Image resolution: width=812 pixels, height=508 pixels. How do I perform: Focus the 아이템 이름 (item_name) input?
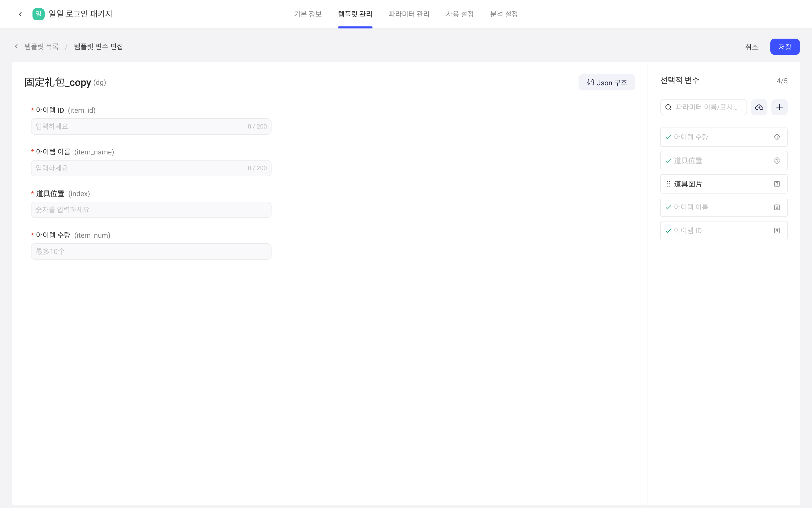(151, 168)
